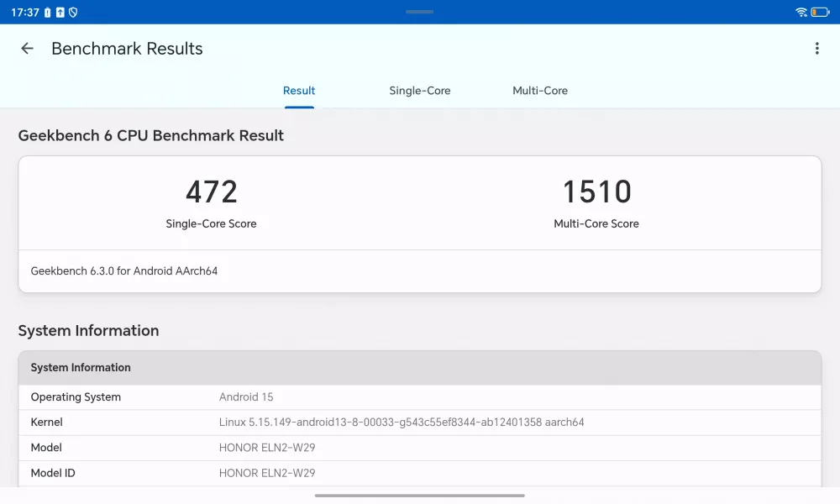Tap the Model row label
The image size is (840, 504).
click(x=46, y=447)
